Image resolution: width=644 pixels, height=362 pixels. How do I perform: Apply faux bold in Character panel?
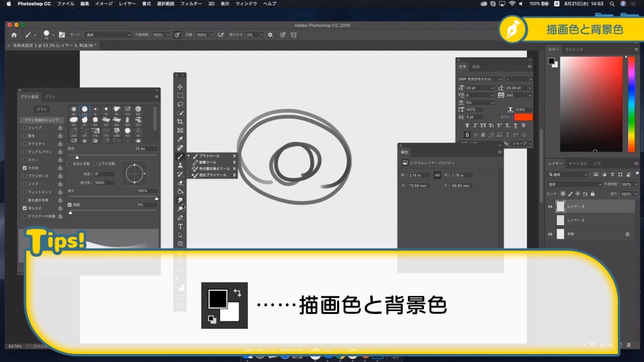pos(467,125)
